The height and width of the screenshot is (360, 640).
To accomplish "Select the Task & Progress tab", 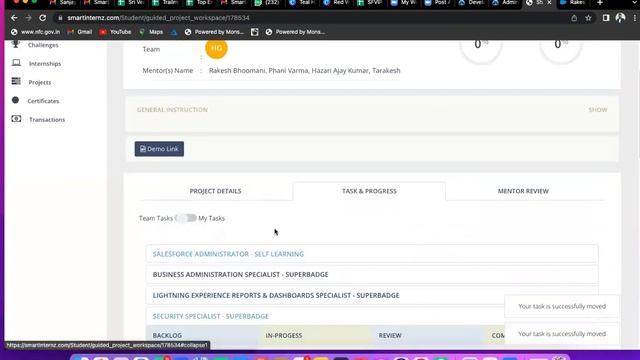I will tap(369, 191).
